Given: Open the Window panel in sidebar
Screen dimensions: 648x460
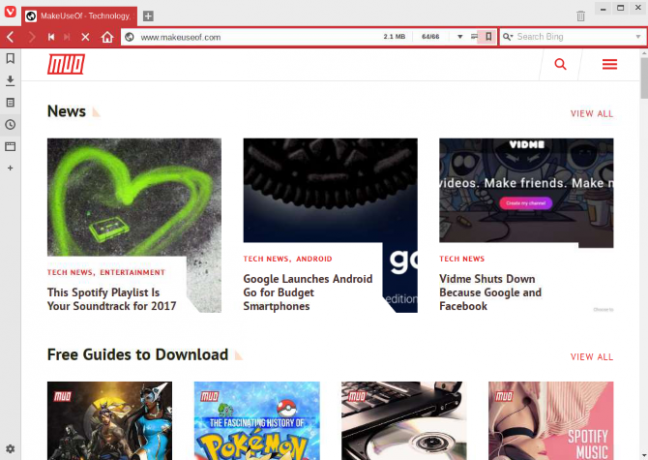Looking at the screenshot, I should tap(10, 146).
